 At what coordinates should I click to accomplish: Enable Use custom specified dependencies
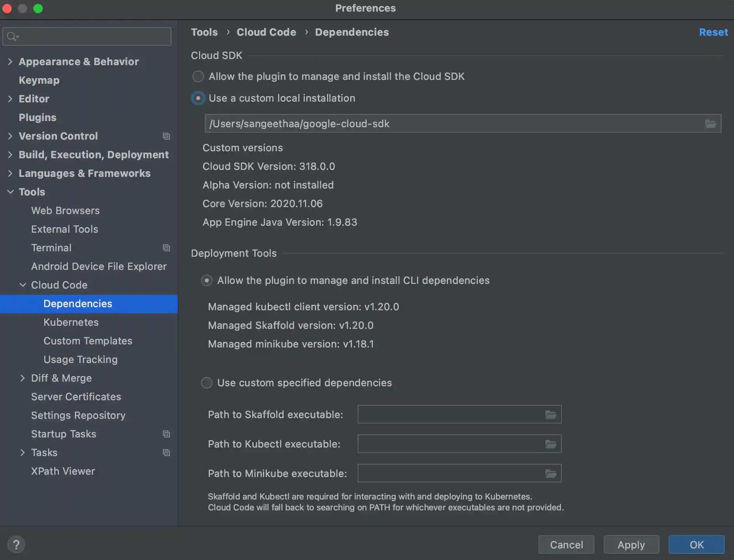tap(207, 383)
